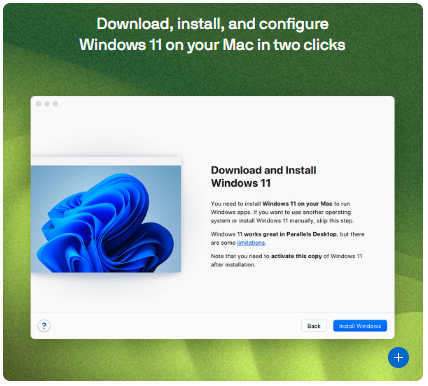Open the limitations link

point(251,243)
